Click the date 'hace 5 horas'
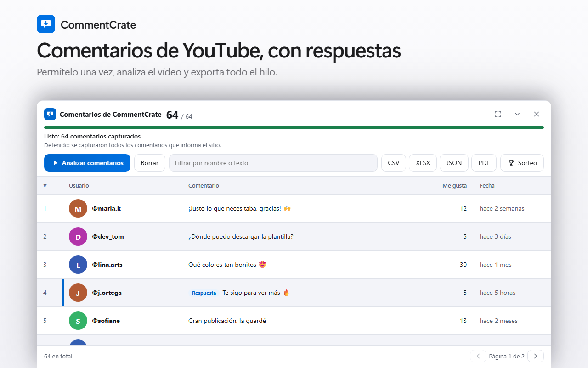 498,293
